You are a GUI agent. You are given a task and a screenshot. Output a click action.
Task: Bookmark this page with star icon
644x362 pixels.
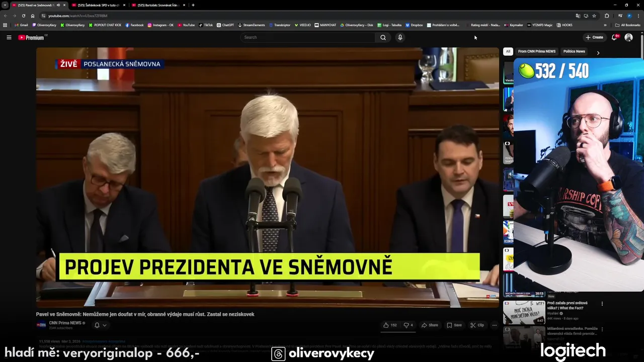(x=594, y=16)
